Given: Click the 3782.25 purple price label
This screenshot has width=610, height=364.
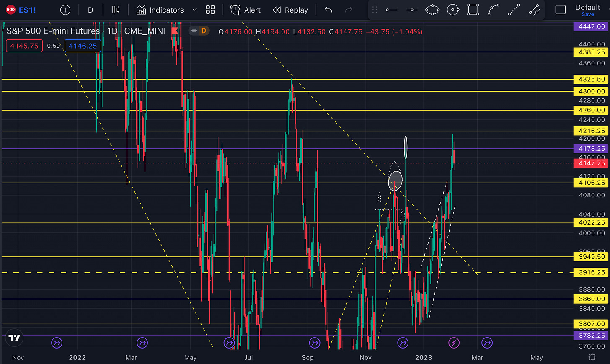Looking at the screenshot, I should pos(592,336).
